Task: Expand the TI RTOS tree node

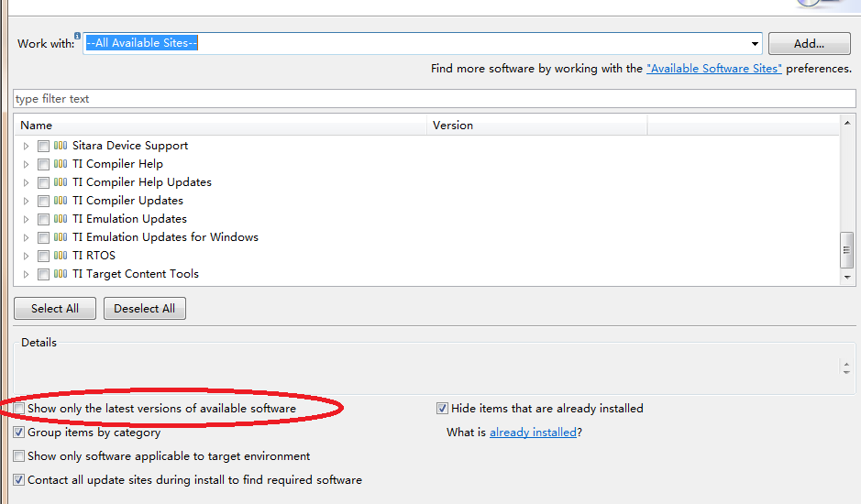Action: (x=27, y=256)
